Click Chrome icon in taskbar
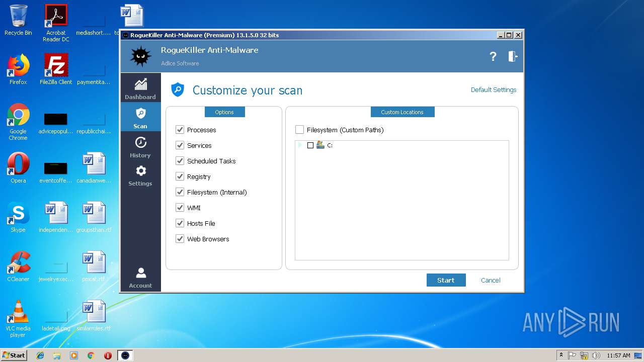644x362 pixels. [x=91, y=355]
